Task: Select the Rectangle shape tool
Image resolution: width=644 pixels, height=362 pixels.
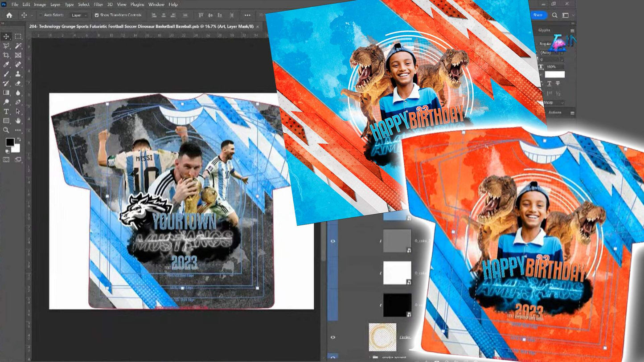Action: point(7,121)
